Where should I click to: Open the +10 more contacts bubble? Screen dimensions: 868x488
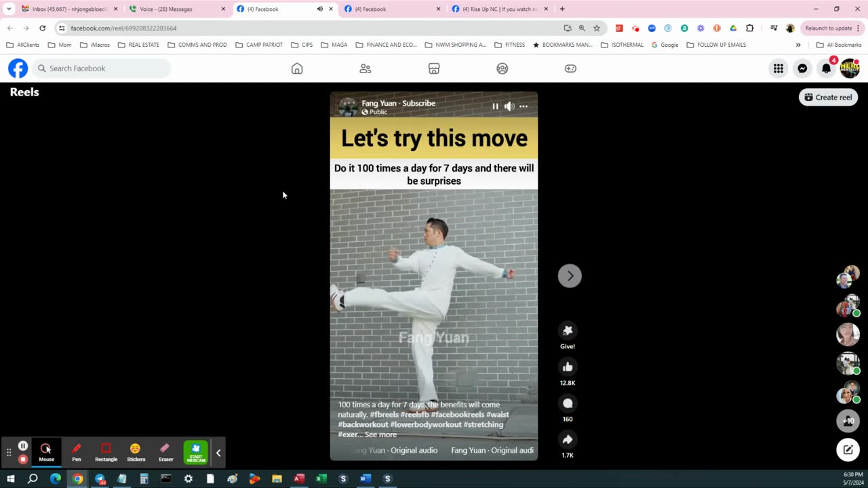pos(848,420)
